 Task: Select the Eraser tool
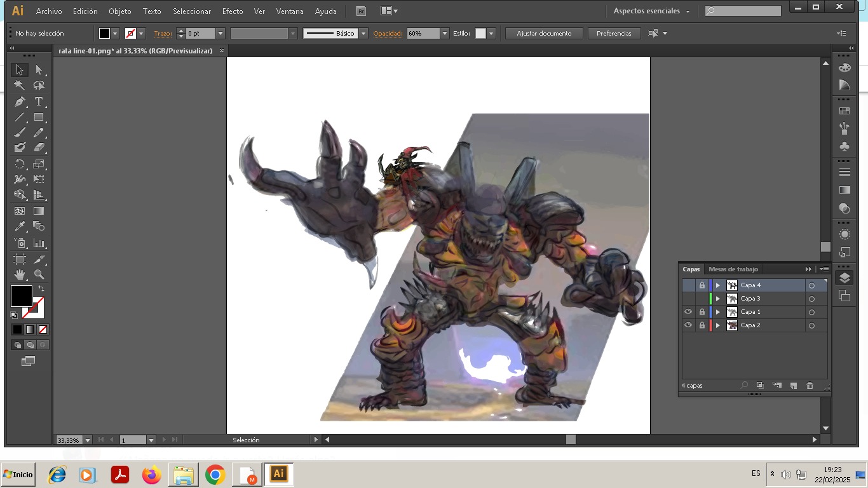click(x=39, y=147)
